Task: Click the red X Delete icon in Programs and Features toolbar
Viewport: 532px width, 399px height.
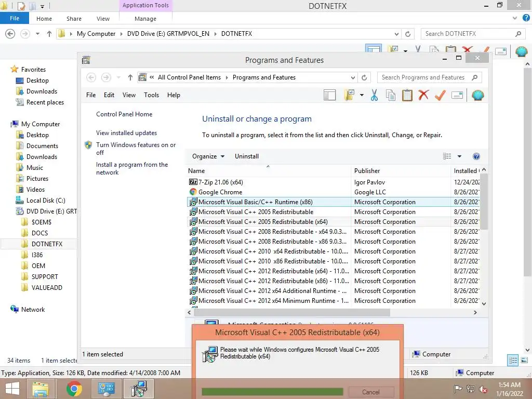Action: click(x=423, y=96)
